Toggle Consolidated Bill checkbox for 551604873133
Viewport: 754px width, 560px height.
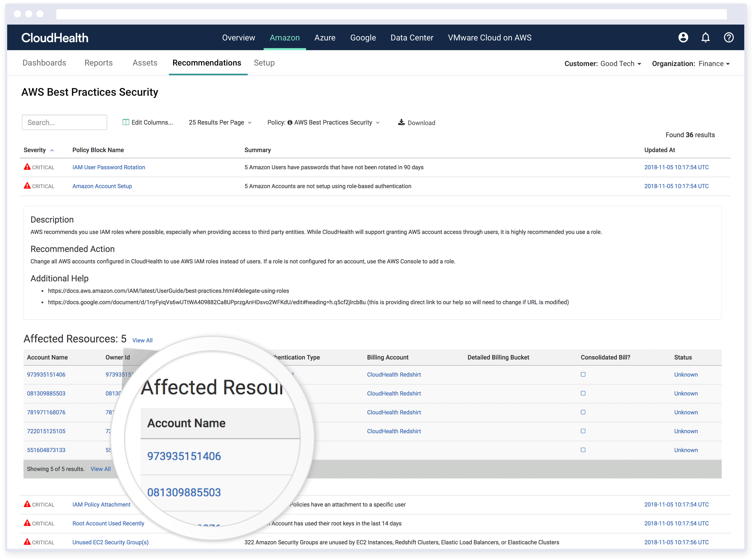(583, 450)
